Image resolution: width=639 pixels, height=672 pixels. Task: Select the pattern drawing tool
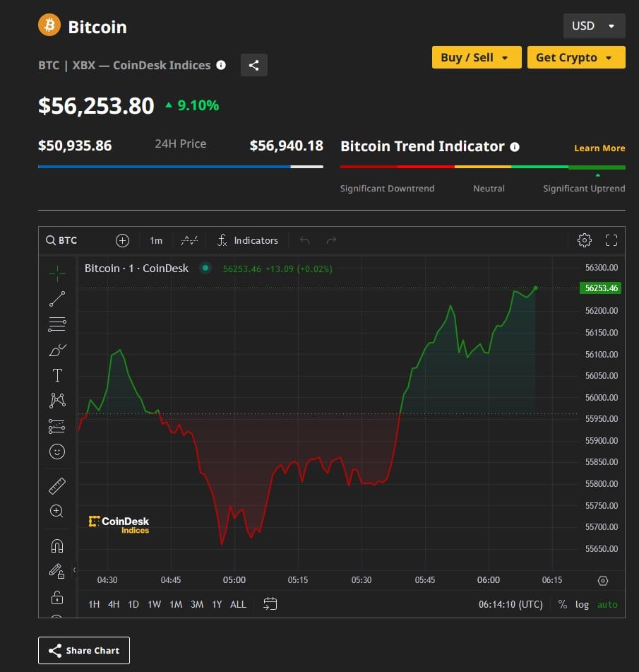[57, 400]
